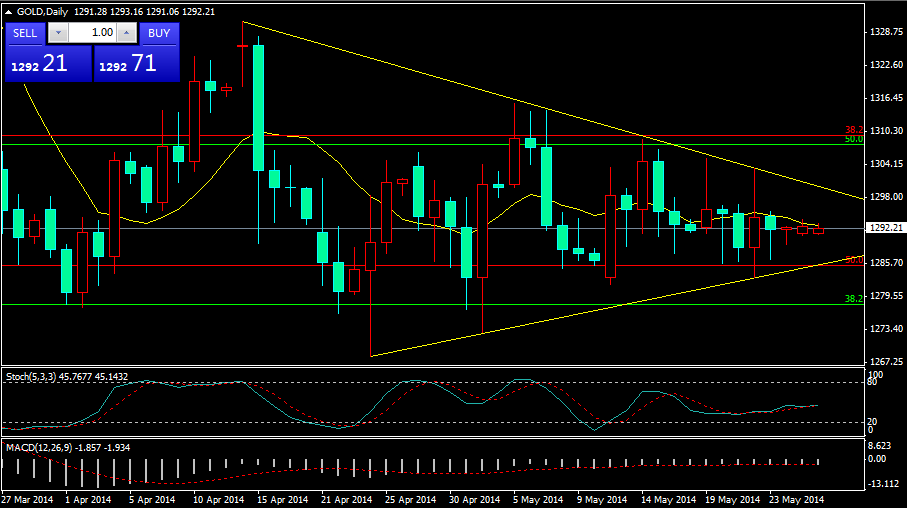Image resolution: width=907 pixels, height=508 pixels.
Task: Click the green 38.2 Fibonacci label near 1279
Action: tap(854, 298)
